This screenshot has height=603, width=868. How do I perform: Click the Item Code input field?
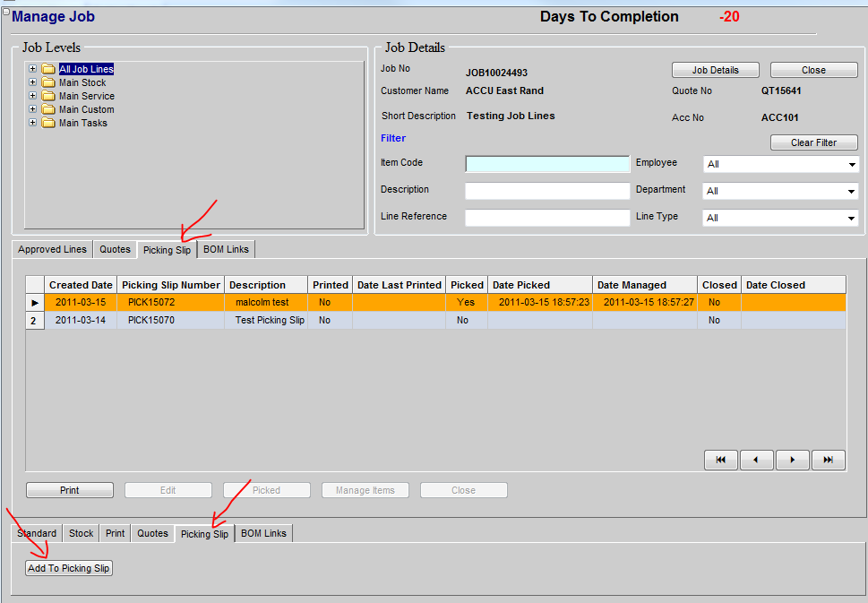click(x=547, y=164)
